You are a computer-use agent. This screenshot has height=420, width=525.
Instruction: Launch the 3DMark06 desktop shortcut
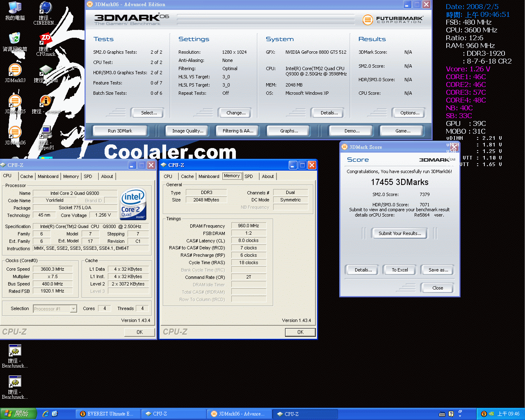click(x=15, y=135)
